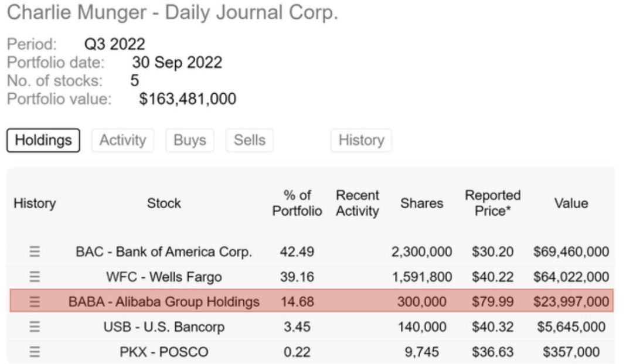Image resolution: width=633 pixels, height=364 pixels.
Task: Sort by Shares column header
Action: 421,203
